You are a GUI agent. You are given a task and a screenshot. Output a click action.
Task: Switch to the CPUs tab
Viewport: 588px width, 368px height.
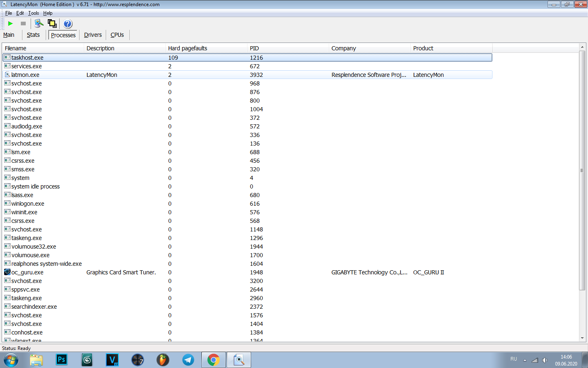click(x=117, y=35)
